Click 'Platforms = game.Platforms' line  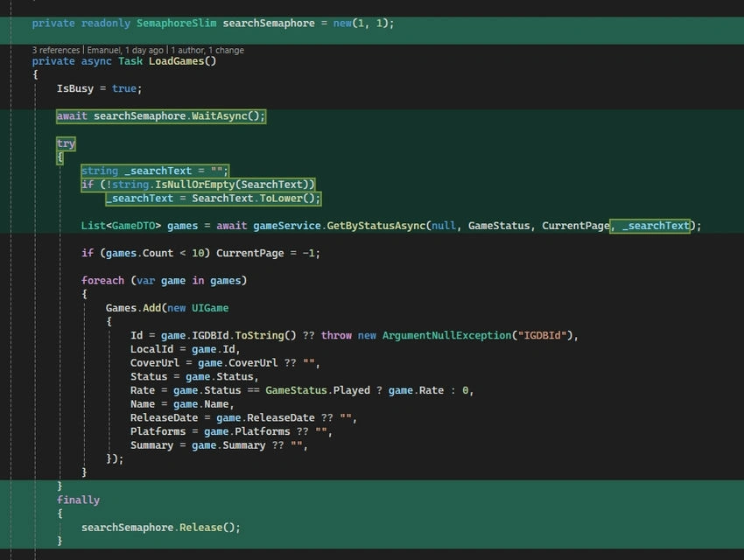(232, 432)
